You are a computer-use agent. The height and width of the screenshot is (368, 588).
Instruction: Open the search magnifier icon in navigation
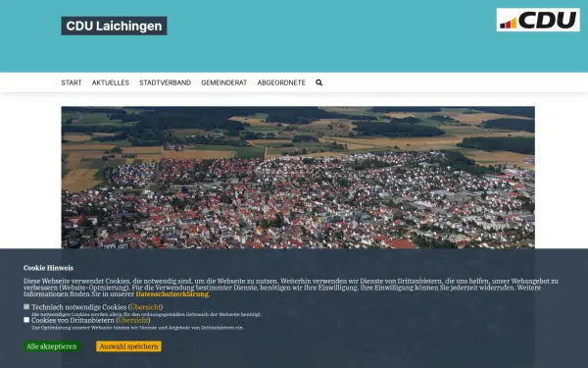318,82
